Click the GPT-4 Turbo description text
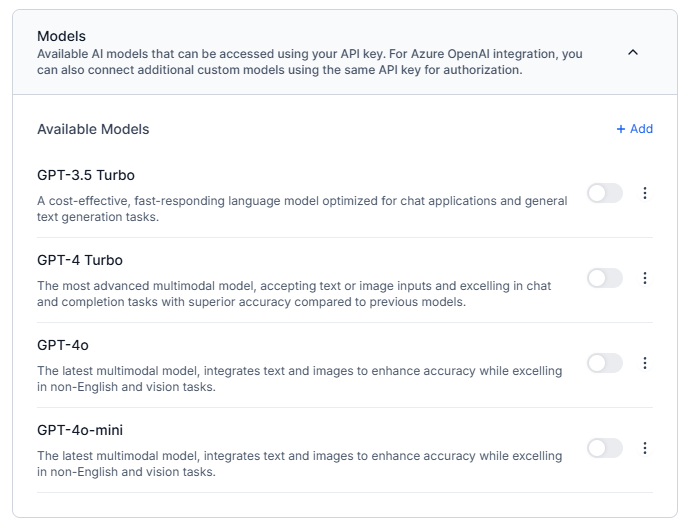This screenshot has width=689, height=521. [294, 293]
